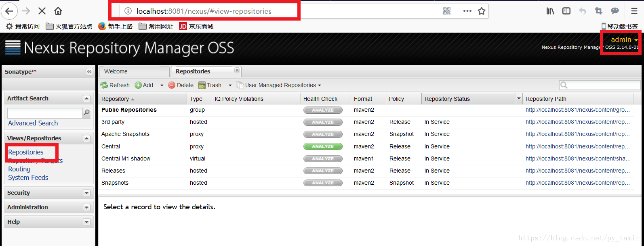Open the Firefox hamburger menu
Viewport: 644px width, 246px height.
pyautogui.click(x=634, y=11)
